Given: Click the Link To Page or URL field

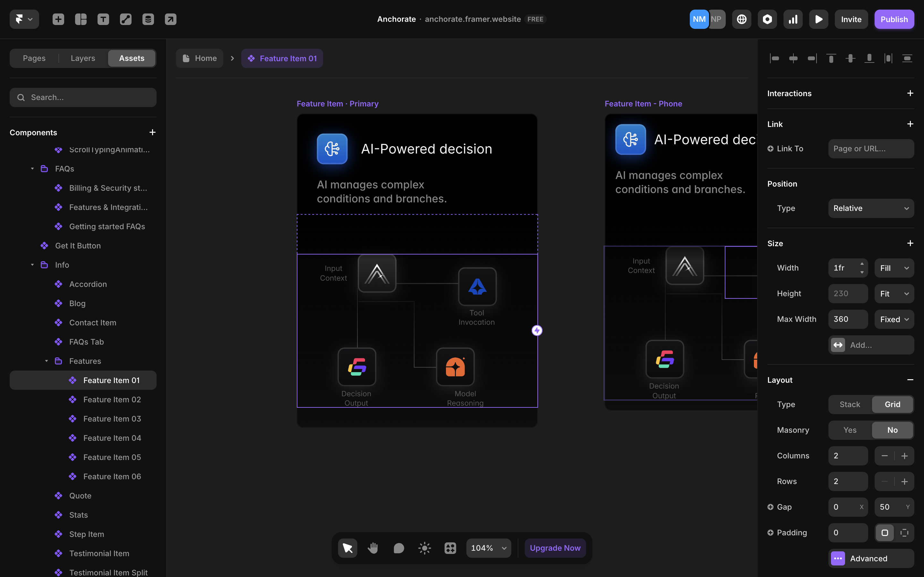Looking at the screenshot, I should click(x=871, y=149).
